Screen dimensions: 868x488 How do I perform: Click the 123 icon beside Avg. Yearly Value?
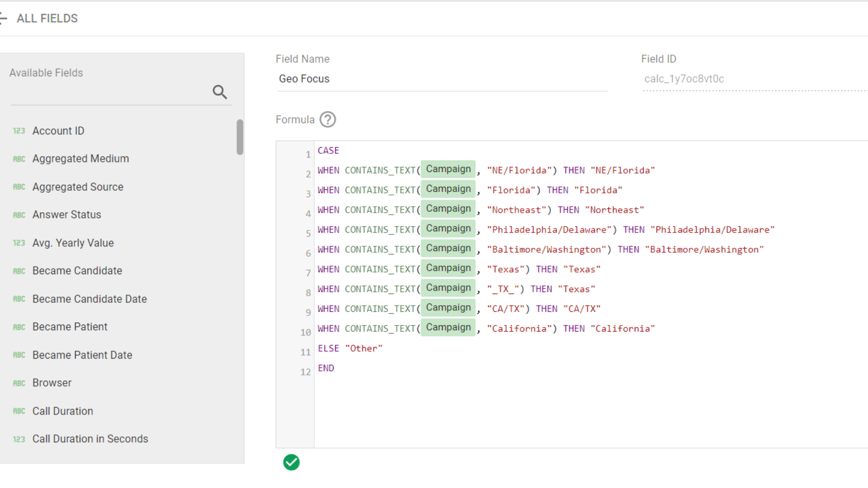coord(19,243)
